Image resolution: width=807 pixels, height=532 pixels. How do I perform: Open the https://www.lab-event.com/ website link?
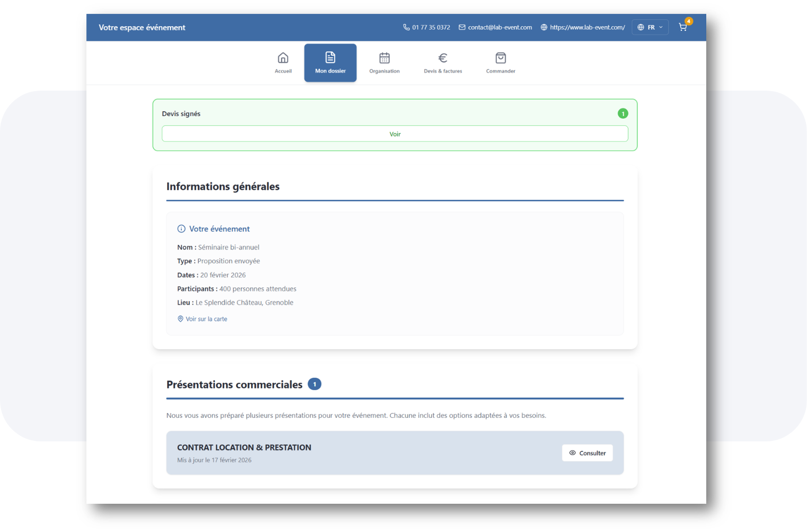click(587, 27)
